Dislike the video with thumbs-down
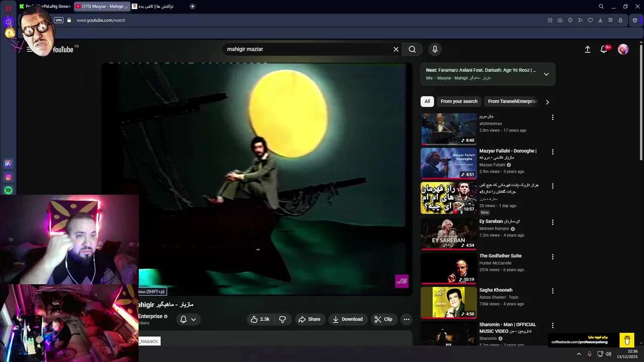Screen dimensions: 644x362 coord(283,319)
